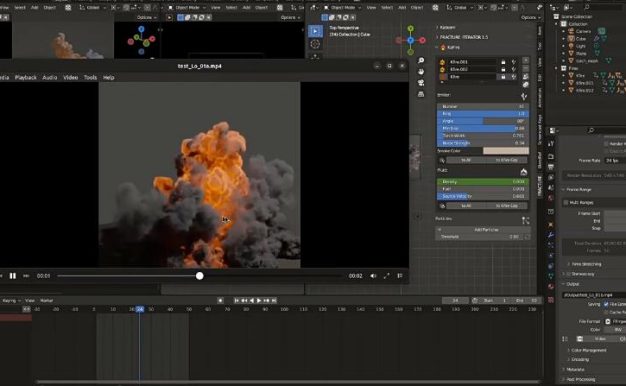This screenshot has width=626, height=386.
Task: Switch perspective/orthographic with the grid icon
Action: point(421,94)
